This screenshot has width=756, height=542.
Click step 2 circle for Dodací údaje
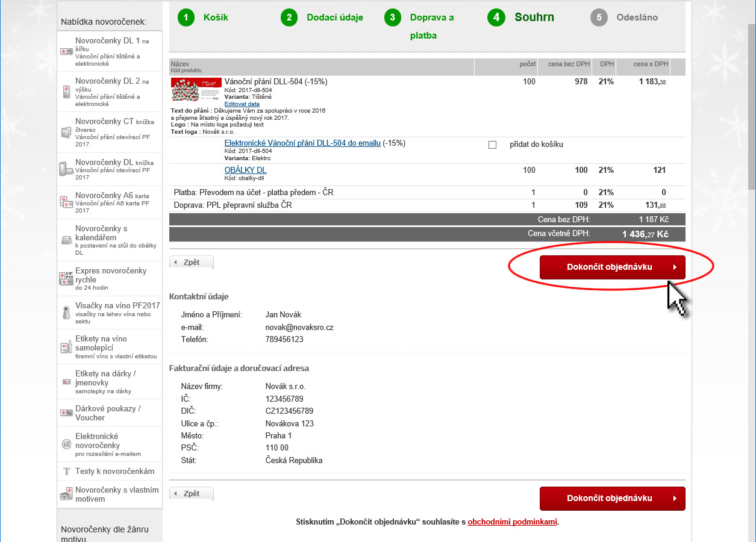tap(289, 17)
